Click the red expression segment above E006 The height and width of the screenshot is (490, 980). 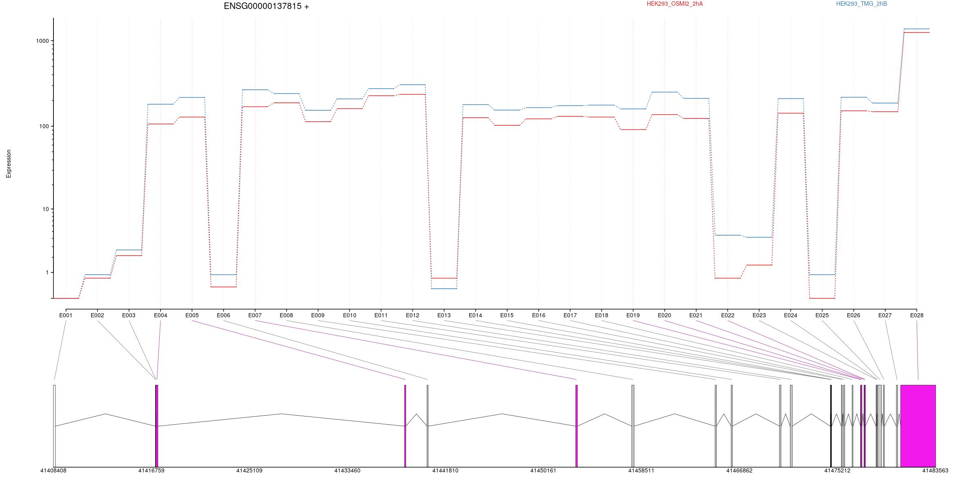(x=223, y=287)
